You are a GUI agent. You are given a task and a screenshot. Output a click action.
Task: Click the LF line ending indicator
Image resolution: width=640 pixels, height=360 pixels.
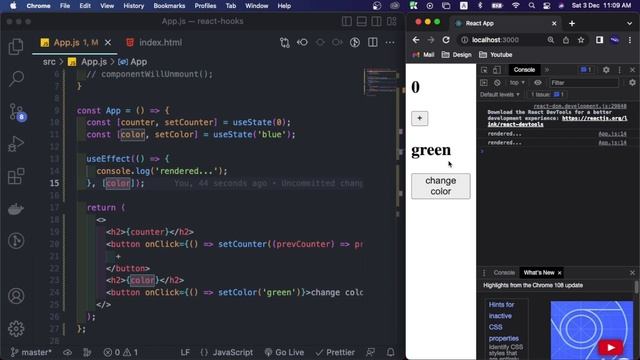[185, 352]
